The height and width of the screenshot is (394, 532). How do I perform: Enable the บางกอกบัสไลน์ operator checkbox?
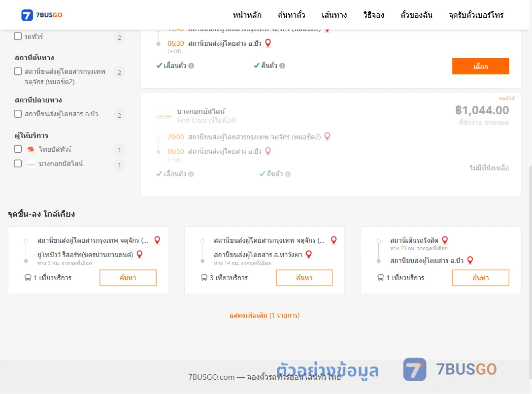pyautogui.click(x=18, y=164)
